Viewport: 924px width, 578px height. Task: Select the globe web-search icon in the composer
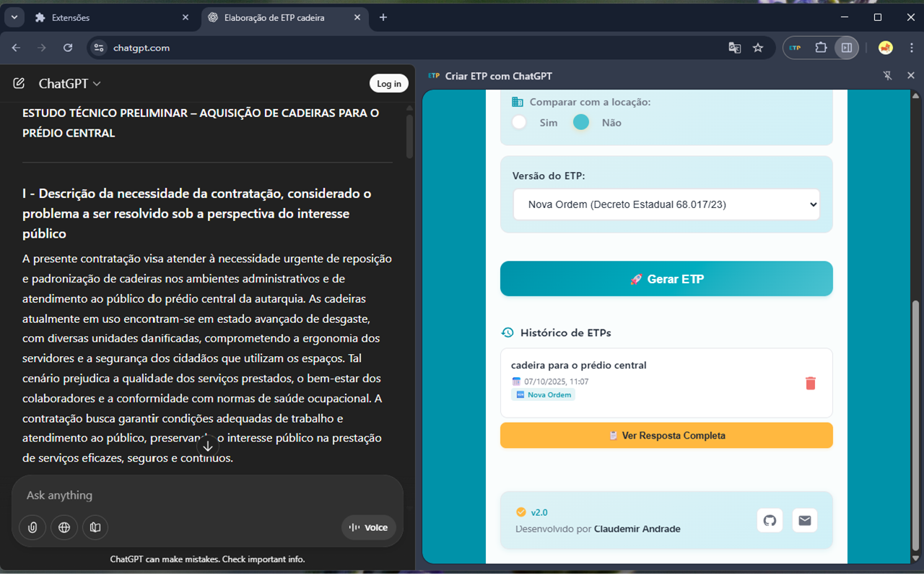(64, 527)
